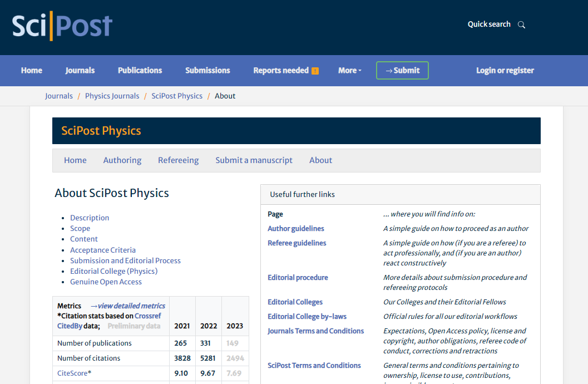Open the Home navigation item

point(32,71)
